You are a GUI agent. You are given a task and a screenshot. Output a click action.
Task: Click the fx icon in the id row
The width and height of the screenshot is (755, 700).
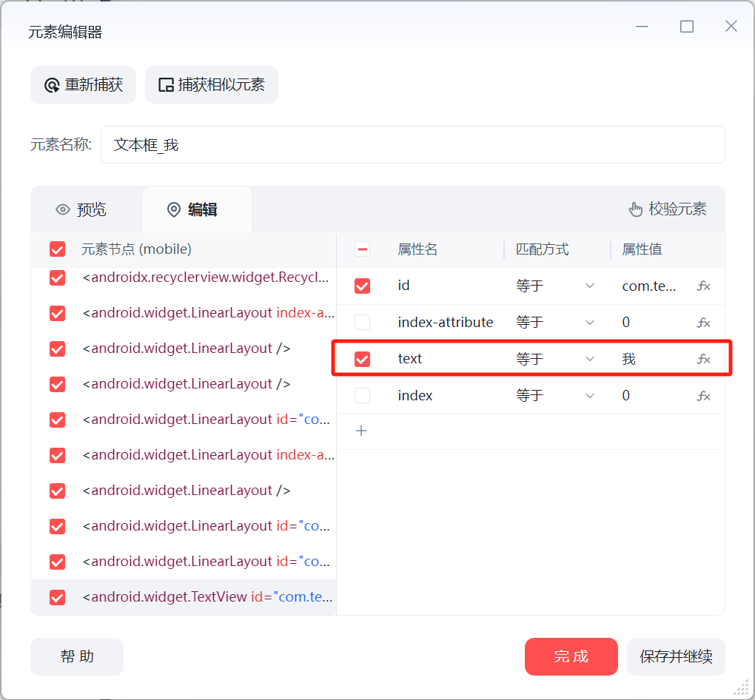(703, 286)
